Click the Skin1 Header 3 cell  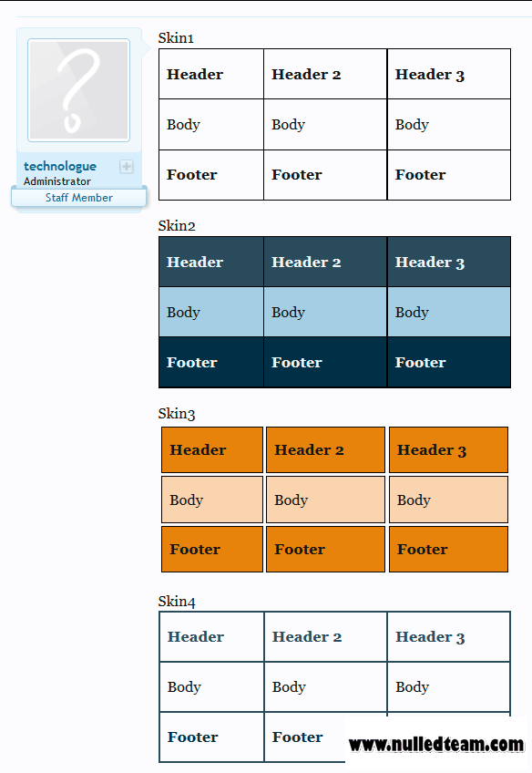[449, 74]
